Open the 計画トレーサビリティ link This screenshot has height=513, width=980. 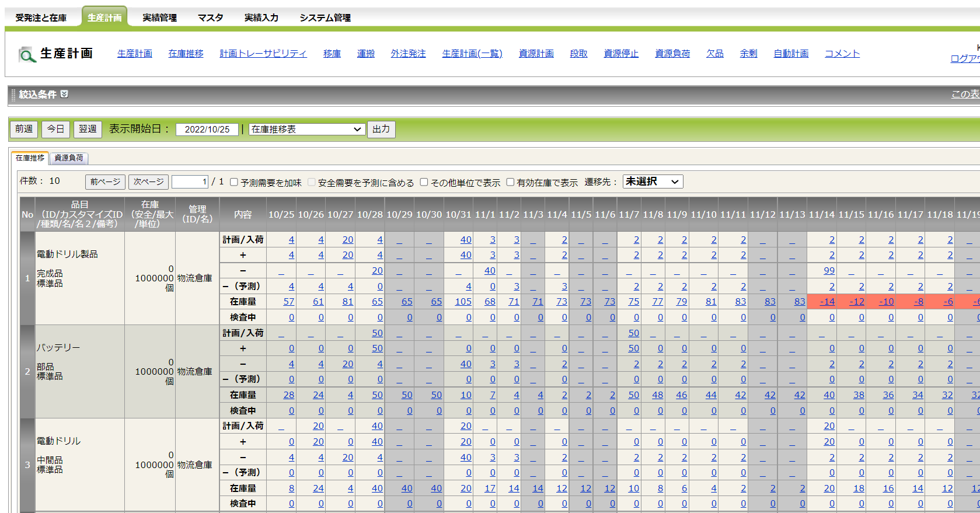263,54
